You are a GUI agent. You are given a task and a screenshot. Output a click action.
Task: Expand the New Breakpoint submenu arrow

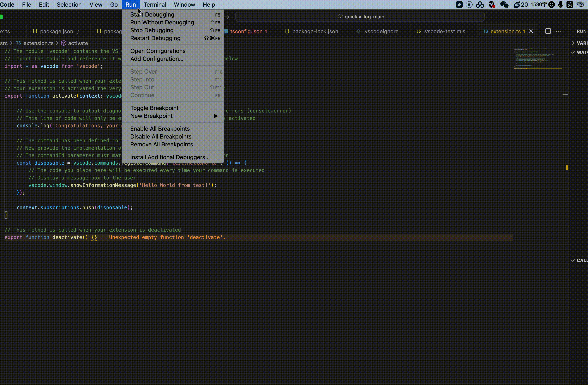point(216,116)
